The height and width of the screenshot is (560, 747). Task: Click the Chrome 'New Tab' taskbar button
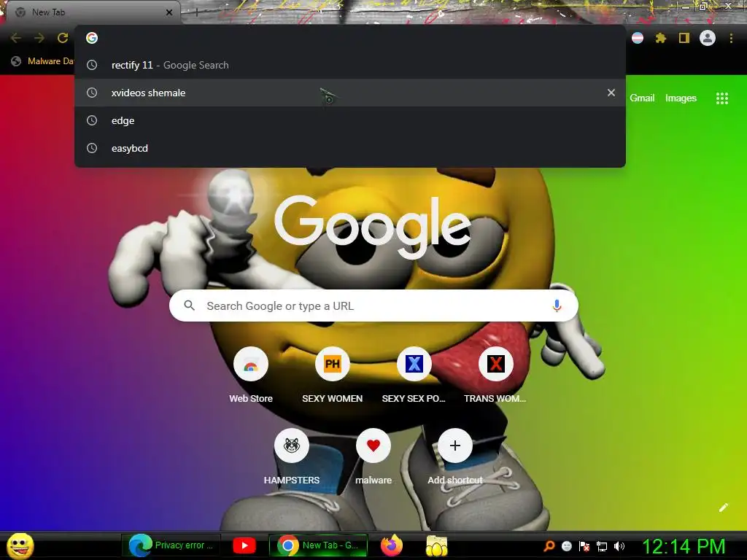[319, 545]
